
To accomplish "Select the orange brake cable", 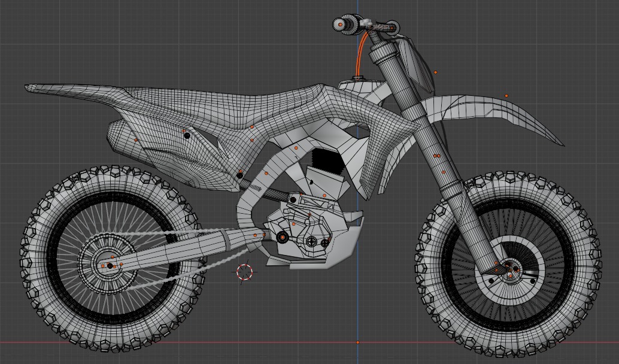I will [360, 53].
